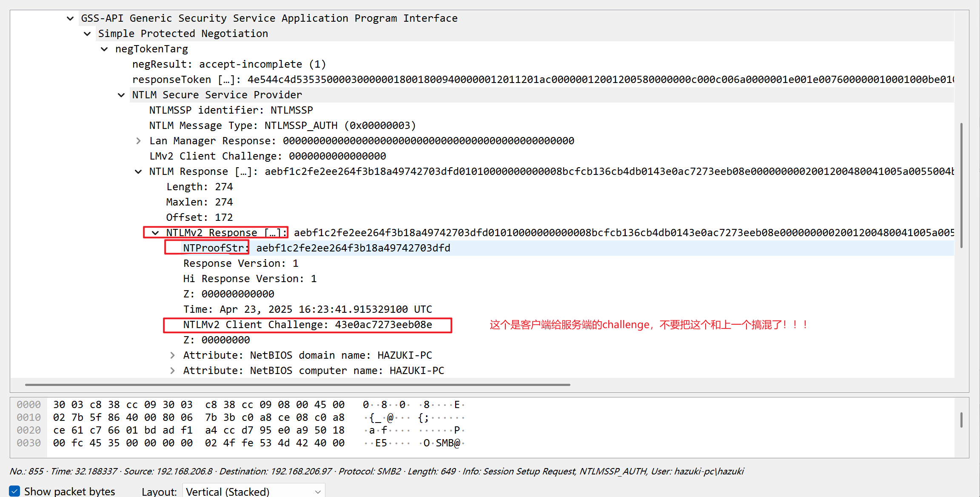Select the NTProofStr field row
The height and width of the screenshot is (497, 980).
point(316,248)
